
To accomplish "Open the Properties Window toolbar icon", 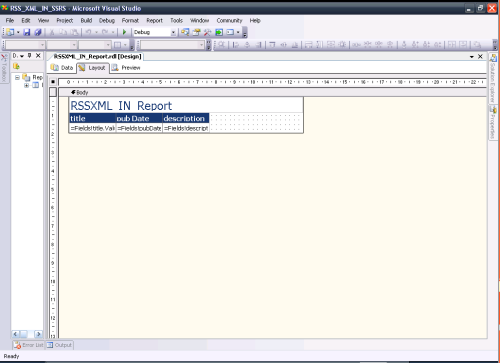I will click(x=196, y=32).
